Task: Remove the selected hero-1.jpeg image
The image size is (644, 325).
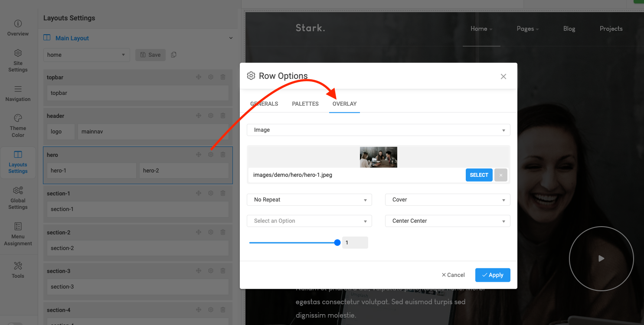Action: [501, 175]
